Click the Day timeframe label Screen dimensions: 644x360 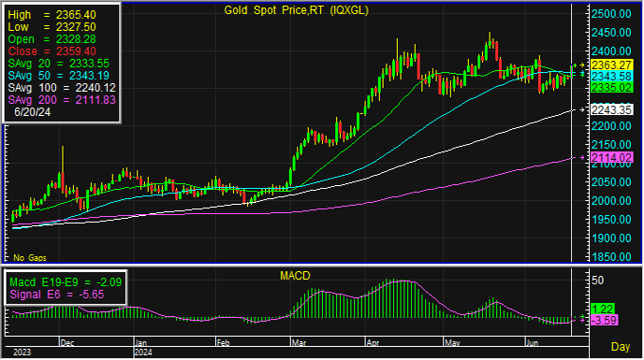coord(621,347)
